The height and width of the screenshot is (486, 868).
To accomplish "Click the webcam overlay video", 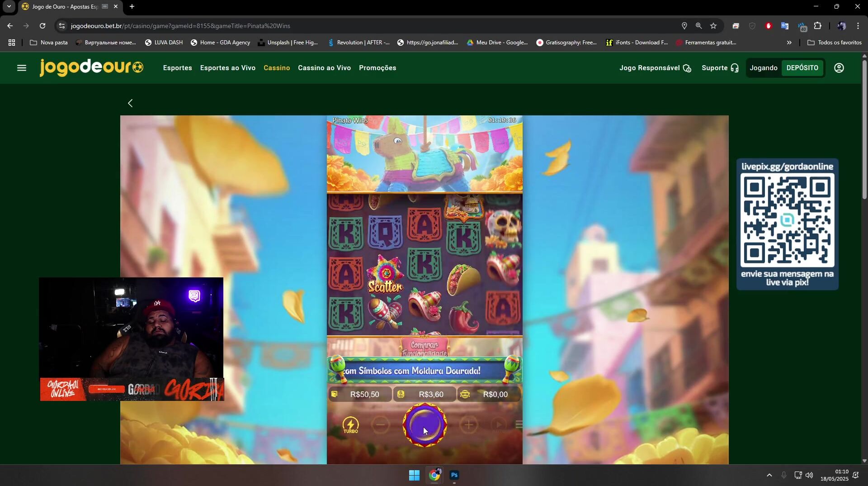I will coord(131,328).
